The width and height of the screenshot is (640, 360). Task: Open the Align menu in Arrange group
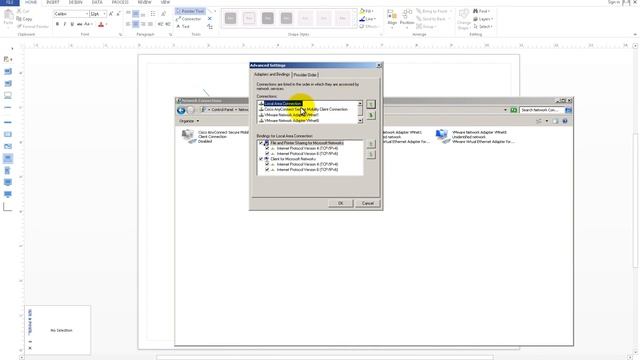392,18
